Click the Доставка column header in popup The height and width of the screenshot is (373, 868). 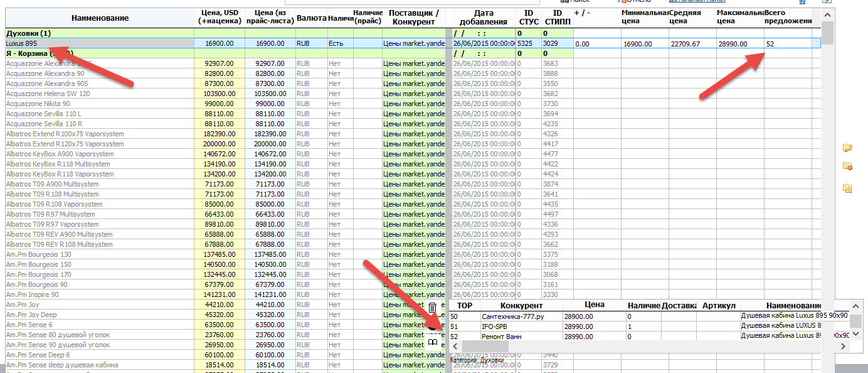pos(680,306)
